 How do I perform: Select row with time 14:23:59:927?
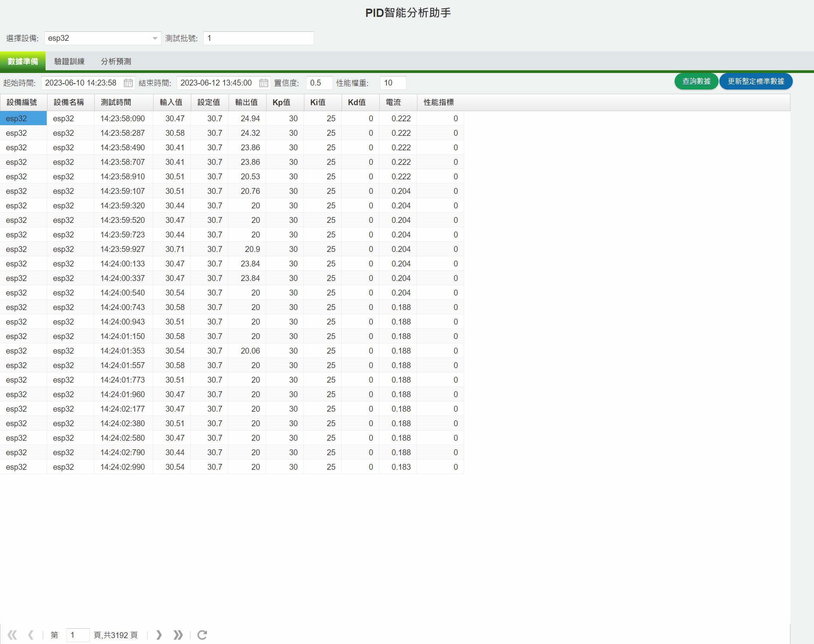[x=123, y=249]
